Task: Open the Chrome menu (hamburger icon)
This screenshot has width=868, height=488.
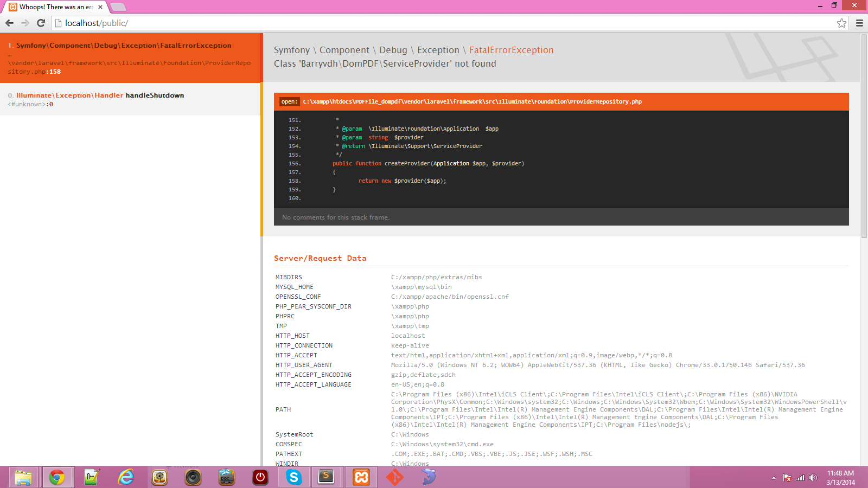Action: (x=859, y=23)
